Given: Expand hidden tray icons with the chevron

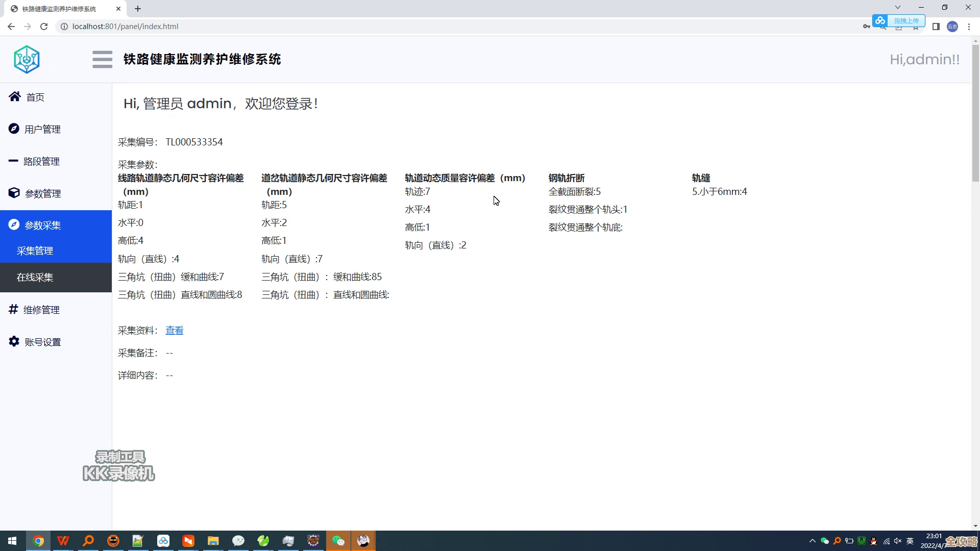Looking at the screenshot, I should 813,541.
